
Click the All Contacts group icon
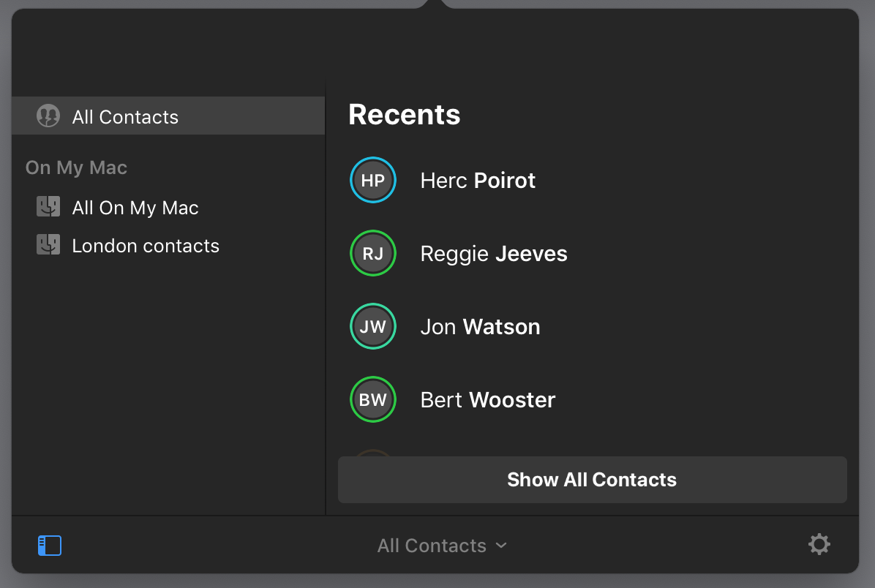pos(48,116)
